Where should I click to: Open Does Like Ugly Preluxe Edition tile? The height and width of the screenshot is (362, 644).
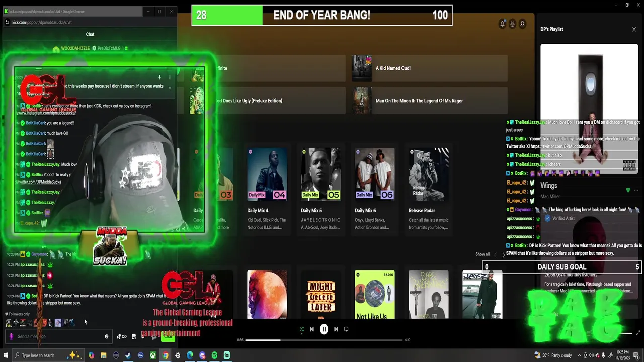pyautogui.click(x=268, y=101)
